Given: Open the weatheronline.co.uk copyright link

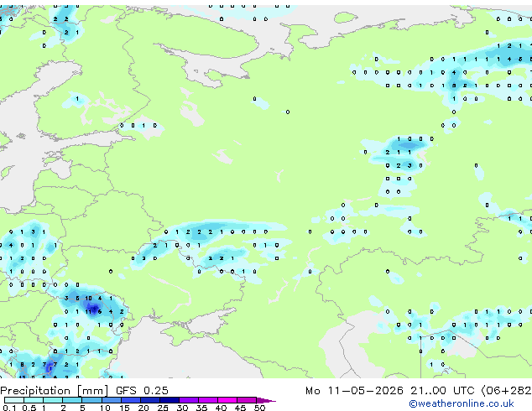Looking at the screenshot, I should (x=461, y=403).
